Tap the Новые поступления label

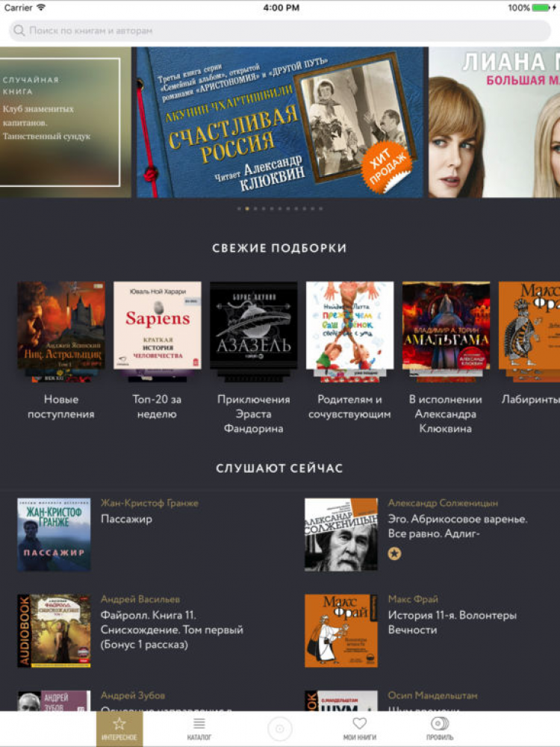point(61,407)
